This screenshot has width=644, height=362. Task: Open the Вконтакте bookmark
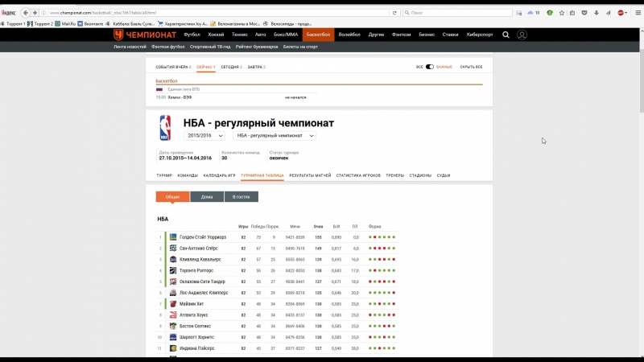click(90, 24)
